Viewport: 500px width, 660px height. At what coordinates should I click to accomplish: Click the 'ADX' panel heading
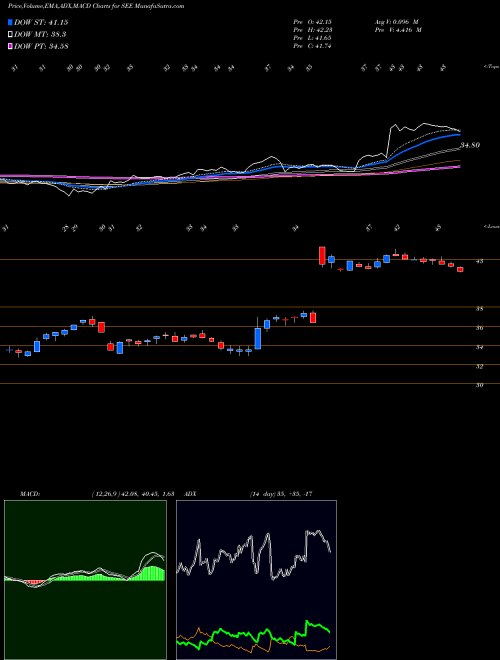[x=191, y=493]
